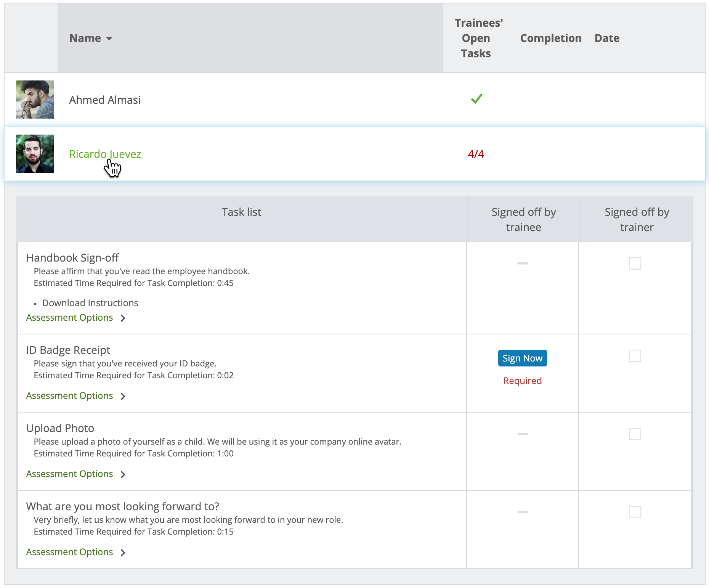
Task: Click Ricardo Juevez's profile photo
Action: coord(35,154)
